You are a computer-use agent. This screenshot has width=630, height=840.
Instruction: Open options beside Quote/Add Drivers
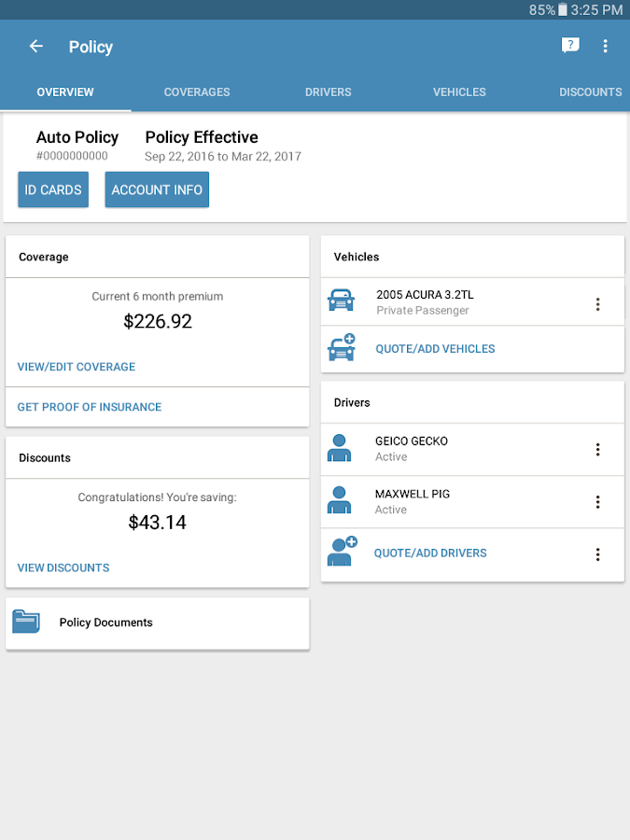[598, 554]
